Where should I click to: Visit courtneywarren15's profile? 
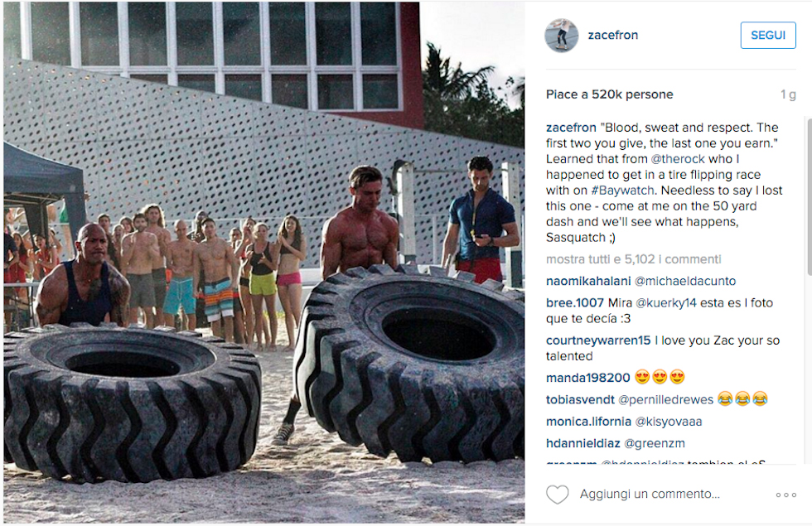tap(598, 340)
